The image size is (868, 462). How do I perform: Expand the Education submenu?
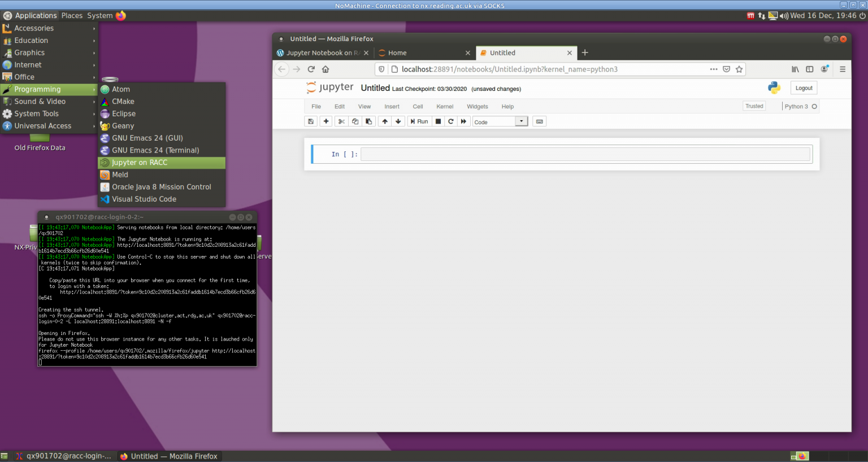point(49,41)
